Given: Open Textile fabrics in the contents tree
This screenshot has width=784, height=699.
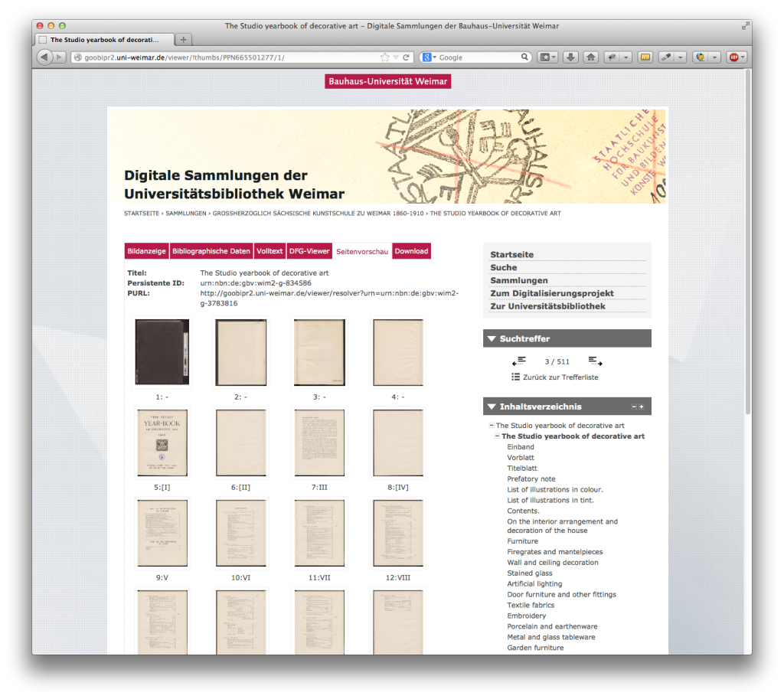Looking at the screenshot, I should point(531,605).
